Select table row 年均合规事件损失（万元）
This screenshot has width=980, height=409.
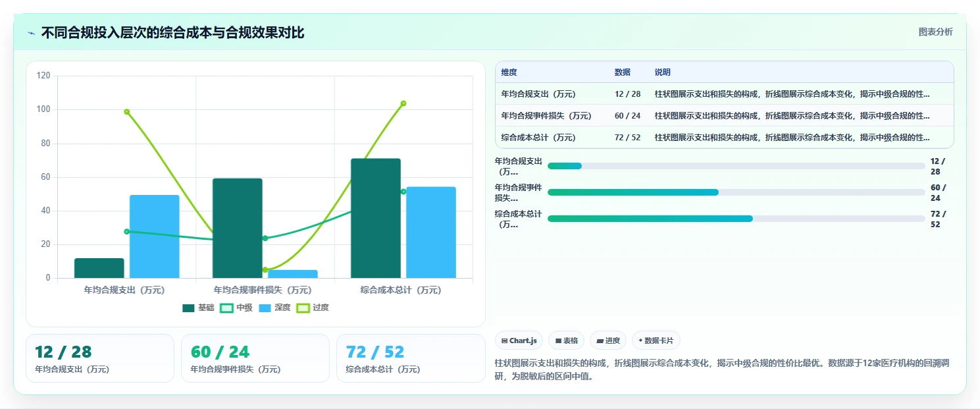click(x=724, y=116)
